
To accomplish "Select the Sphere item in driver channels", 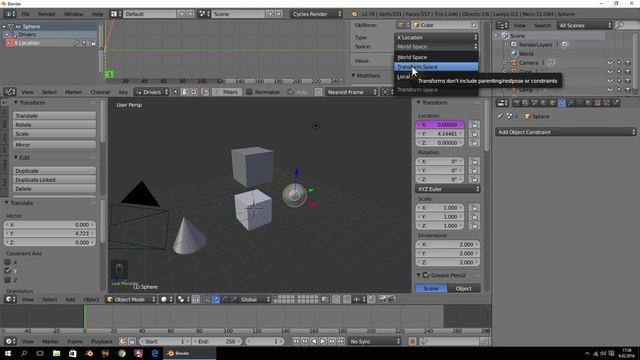I will coord(31,26).
